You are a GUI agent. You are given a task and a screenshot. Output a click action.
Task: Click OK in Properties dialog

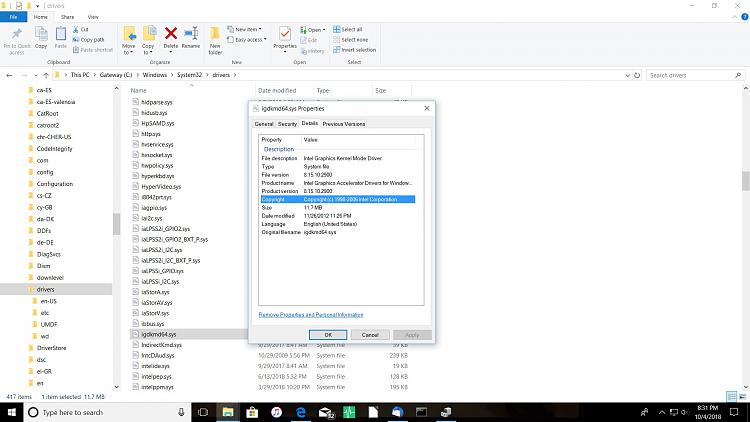[x=328, y=335]
